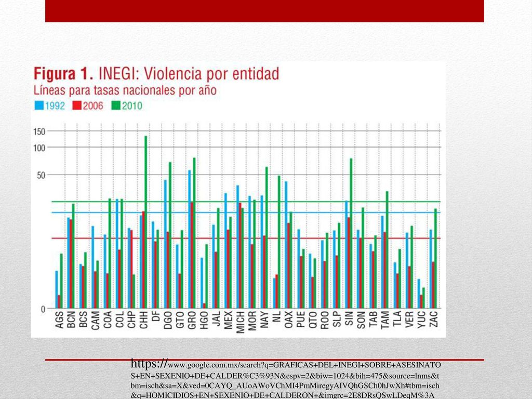Click the 'ROO' axis label
The width and height of the screenshot is (532, 399).
tap(325, 320)
